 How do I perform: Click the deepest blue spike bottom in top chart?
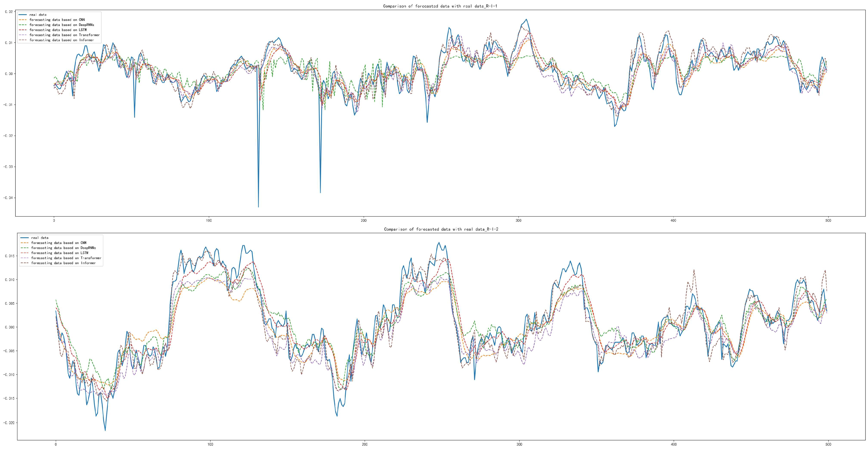pos(258,206)
